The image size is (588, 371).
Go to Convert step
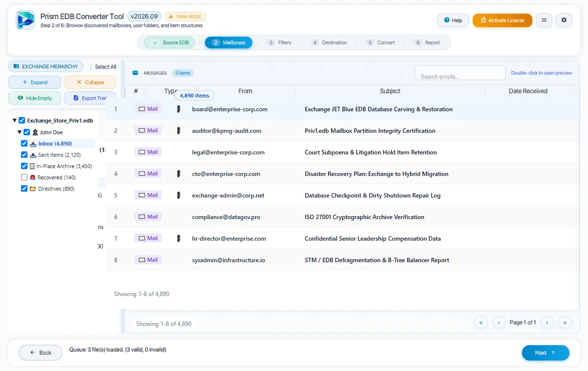[381, 43]
